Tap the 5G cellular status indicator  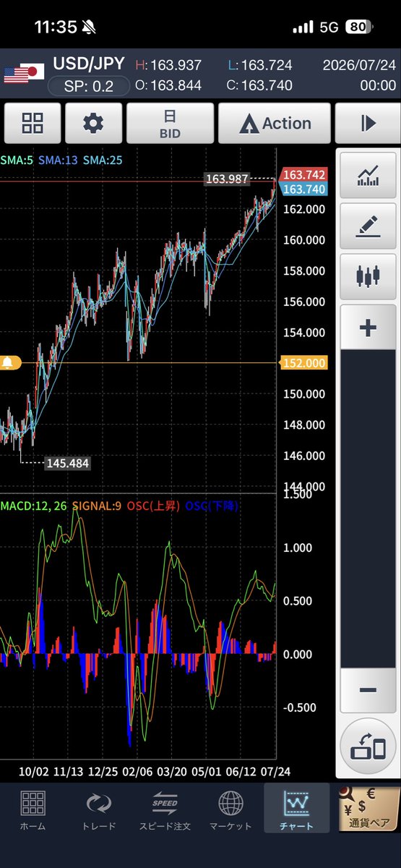[x=329, y=27]
